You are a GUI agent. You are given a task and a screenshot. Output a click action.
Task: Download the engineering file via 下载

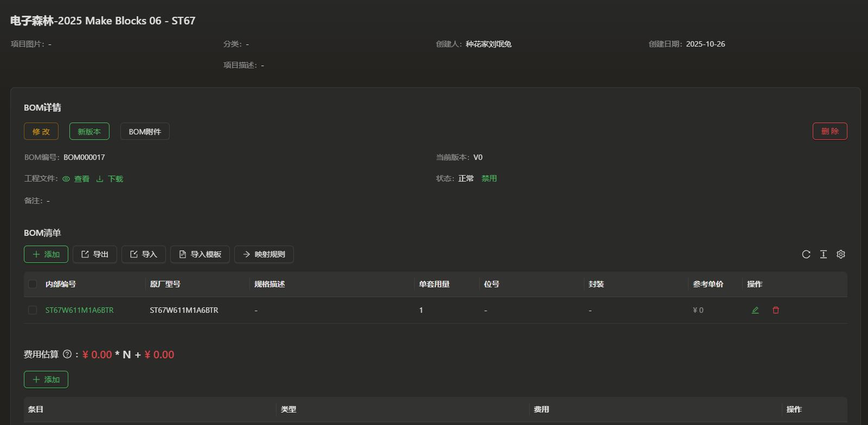[x=110, y=179]
